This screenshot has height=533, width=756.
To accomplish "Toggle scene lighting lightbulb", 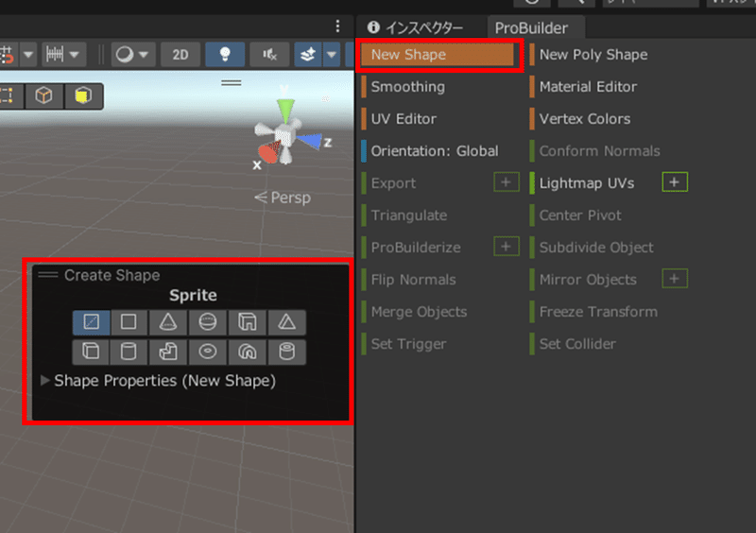I will 225,55.
